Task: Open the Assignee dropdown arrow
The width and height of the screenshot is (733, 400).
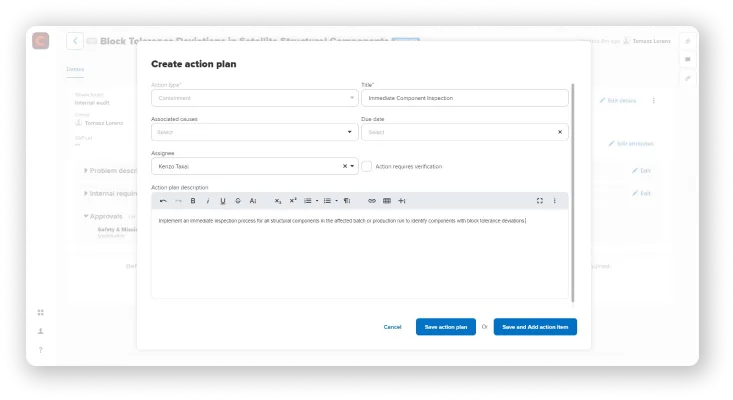Action: point(353,166)
